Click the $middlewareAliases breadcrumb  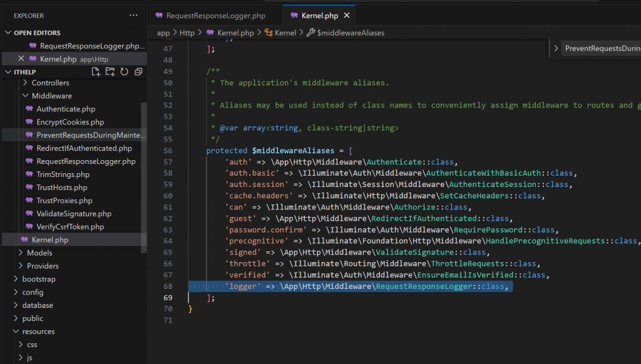351,33
